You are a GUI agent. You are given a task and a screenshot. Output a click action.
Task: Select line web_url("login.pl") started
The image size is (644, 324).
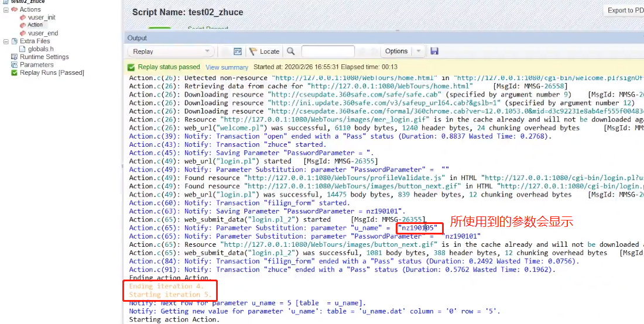pyautogui.click(x=254, y=161)
